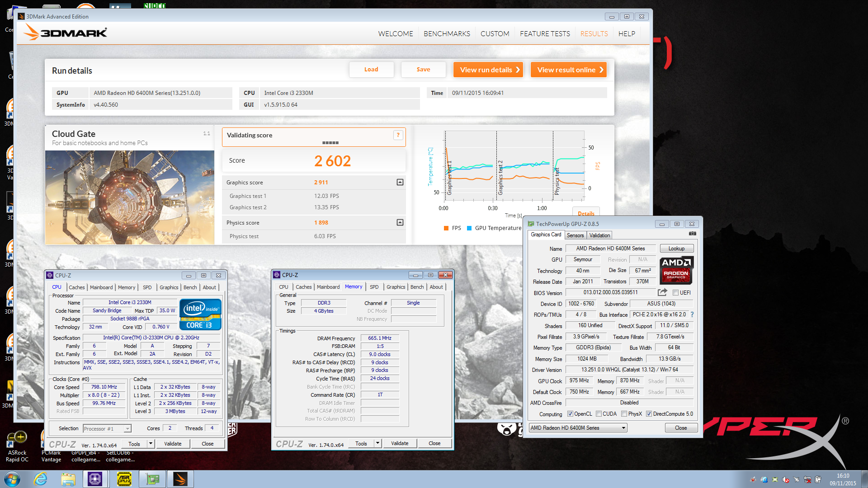Image resolution: width=868 pixels, height=488 pixels.
Task: Collapse the Graphics score section
Action: click(x=400, y=182)
